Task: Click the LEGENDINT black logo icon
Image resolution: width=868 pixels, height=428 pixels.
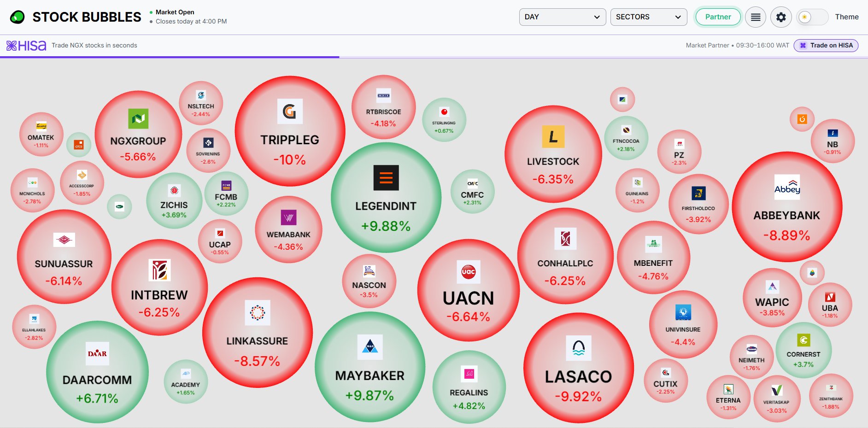Action: point(386,177)
